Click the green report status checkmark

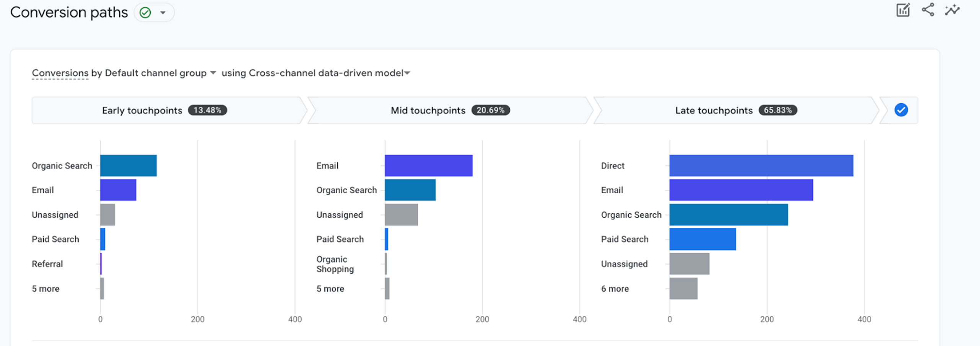point(145,13)
